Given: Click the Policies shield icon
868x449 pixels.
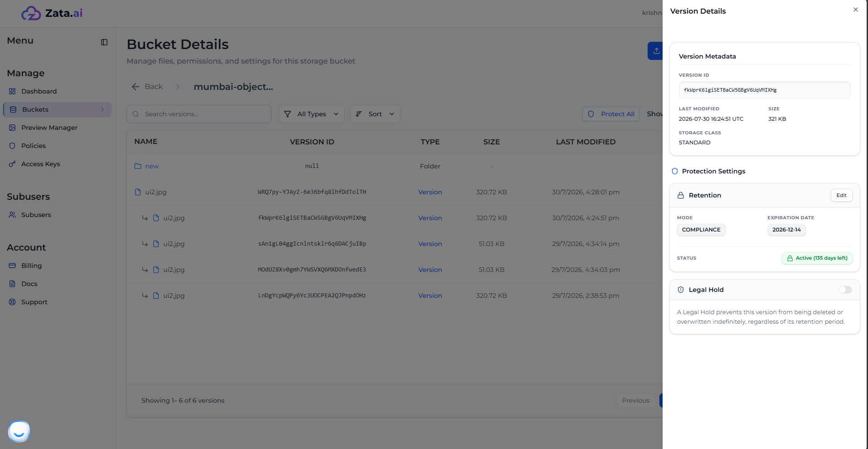Looking at the screenshot, I should [12, 146].
